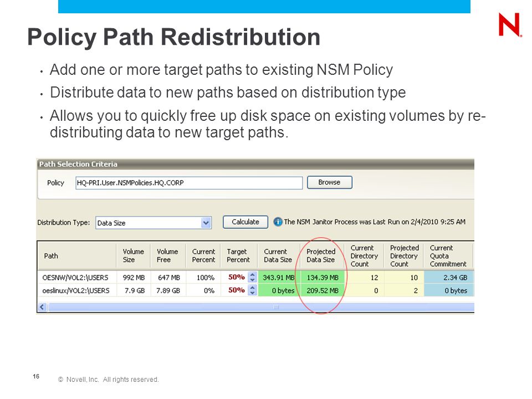This screenshot has height=399, width=532.
Task: Click the Volume Size column header
Action: coord(134,256)
